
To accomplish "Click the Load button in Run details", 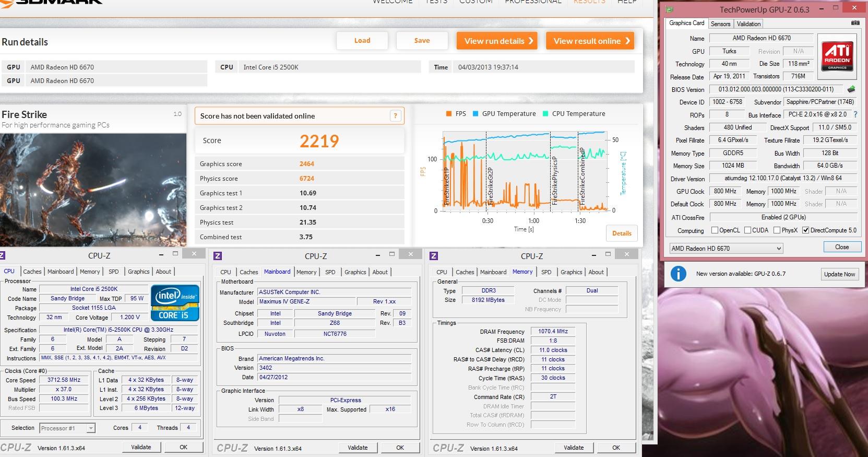I will [362, 41].
